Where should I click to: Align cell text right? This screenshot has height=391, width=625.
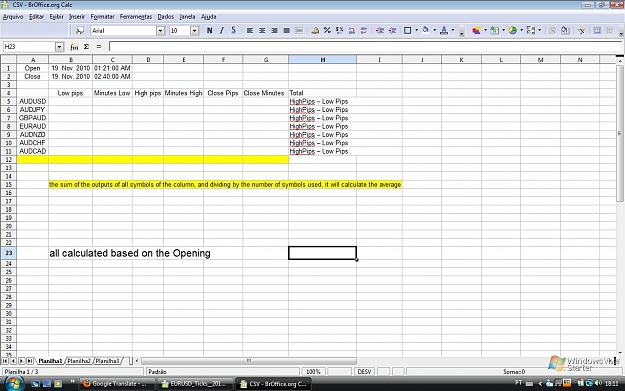click(274, 30)
